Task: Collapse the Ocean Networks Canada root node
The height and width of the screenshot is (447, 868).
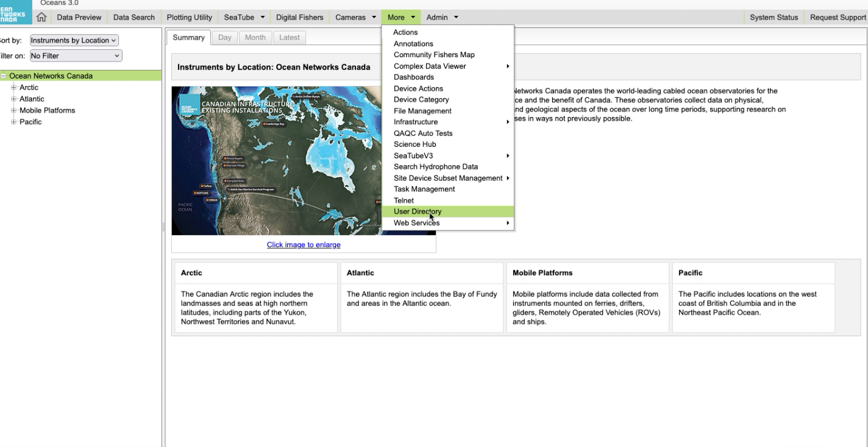Action: [4, 76]
